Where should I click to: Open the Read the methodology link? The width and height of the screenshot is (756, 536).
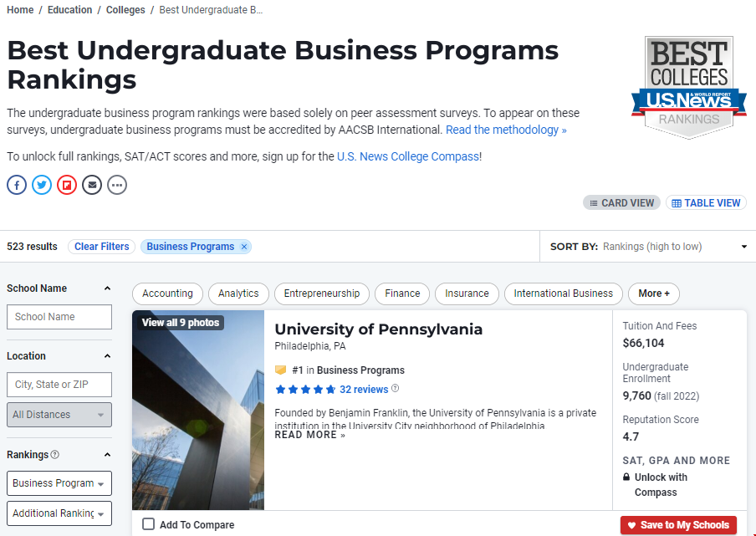[x=506, y=130]
